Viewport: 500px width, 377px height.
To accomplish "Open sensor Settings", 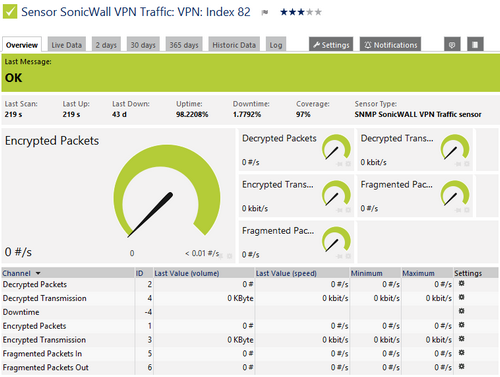I will (331, 45).
